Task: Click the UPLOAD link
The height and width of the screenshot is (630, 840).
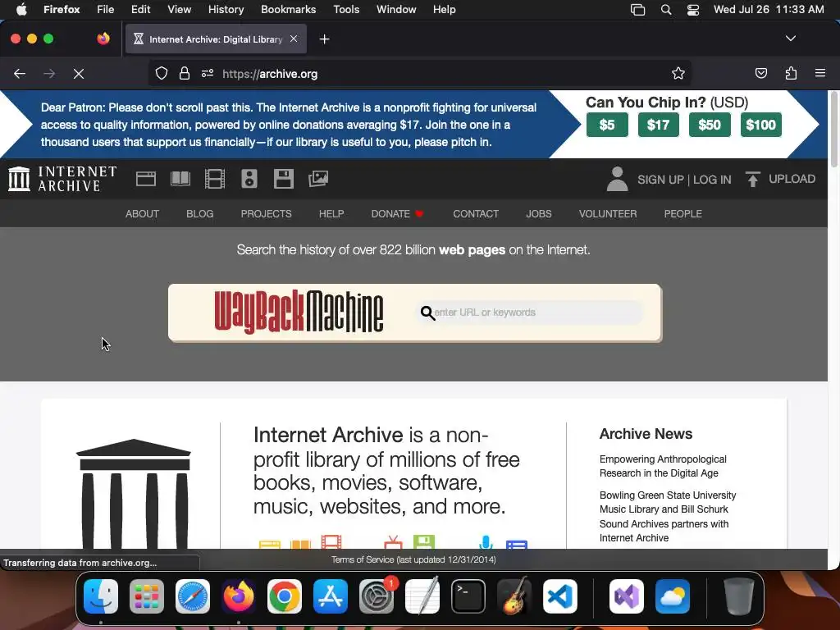Action: tap(792, 179)
